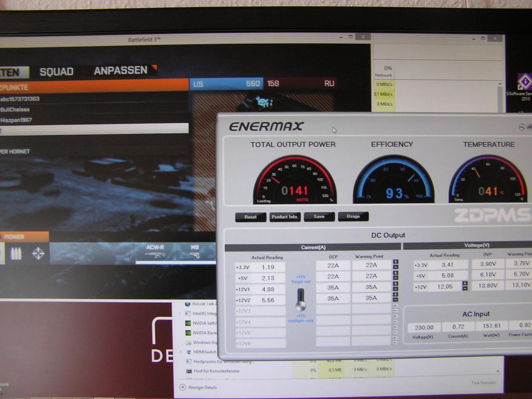Select the +3.3V current reading 1.19
532x399 pixels.
(x=267, y=268)
